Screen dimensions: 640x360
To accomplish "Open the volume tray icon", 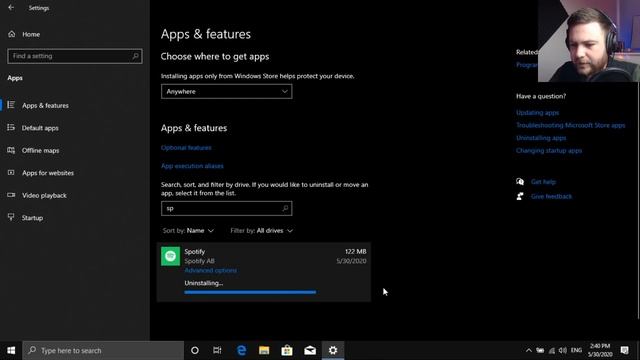I will 563,350.
